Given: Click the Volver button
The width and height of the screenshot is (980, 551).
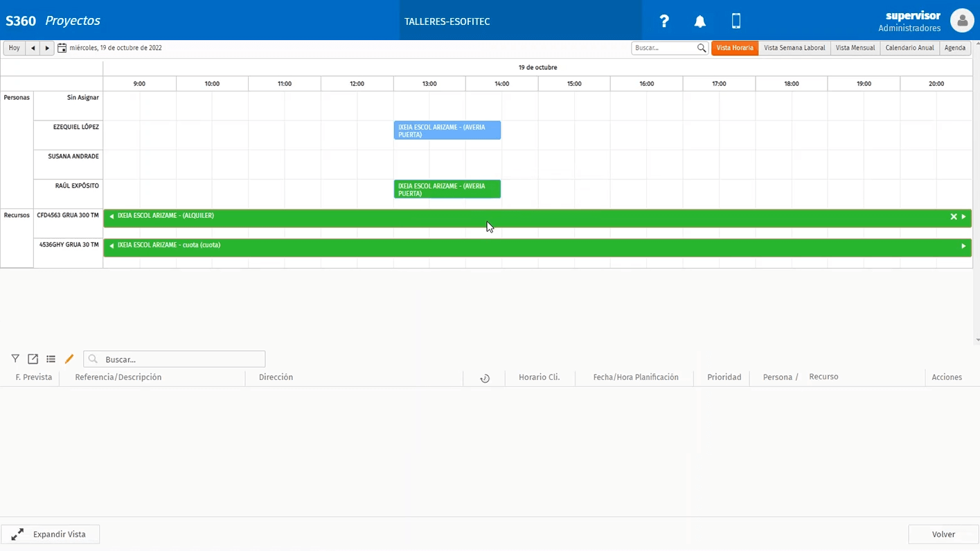Looking at the screenshot, I should click(x=943, y=534).
